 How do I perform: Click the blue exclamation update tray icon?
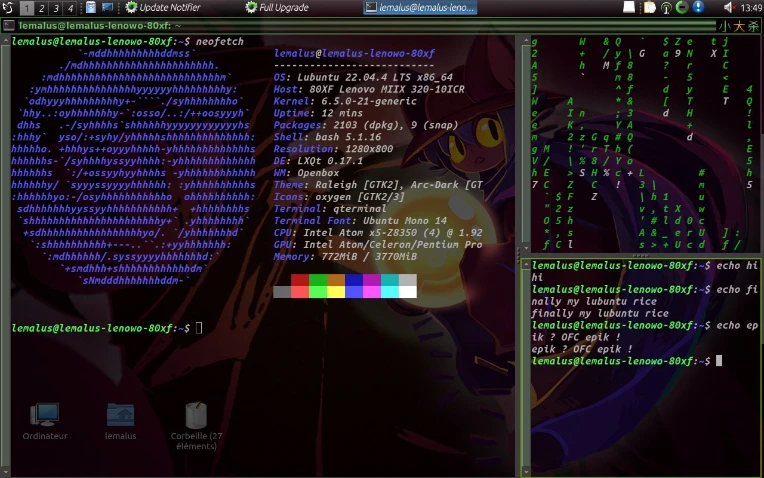(698, 7)
